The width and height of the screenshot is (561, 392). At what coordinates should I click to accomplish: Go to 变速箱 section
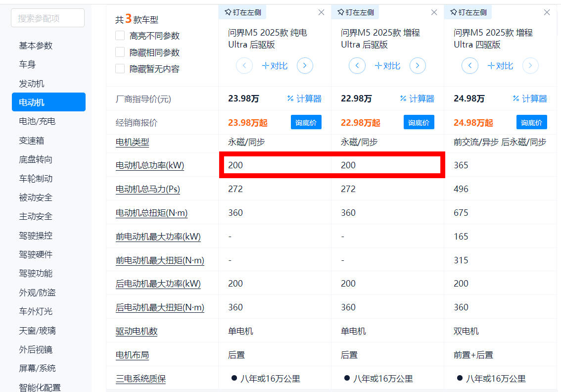32,141
